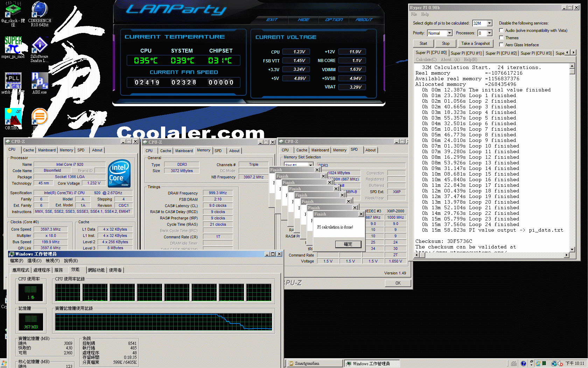588x368 pixels.
Task: Open the About tab in the CPU-Z SPD window
Action: [371, 150]
